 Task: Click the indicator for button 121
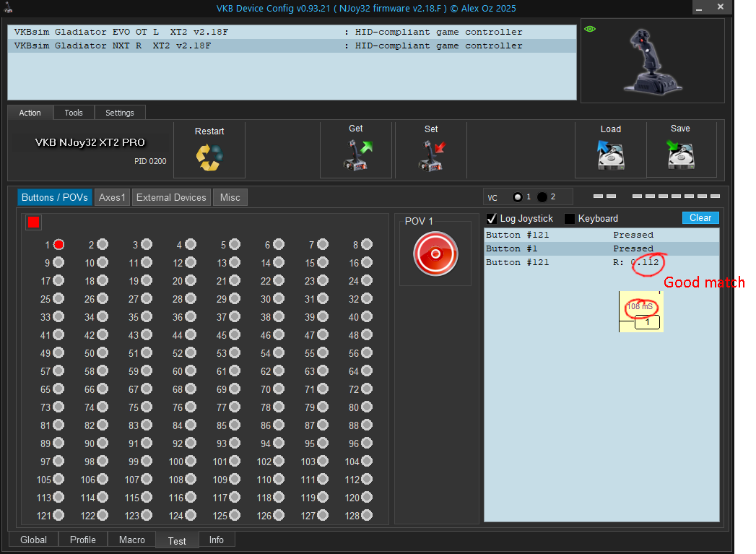point(58,516)
